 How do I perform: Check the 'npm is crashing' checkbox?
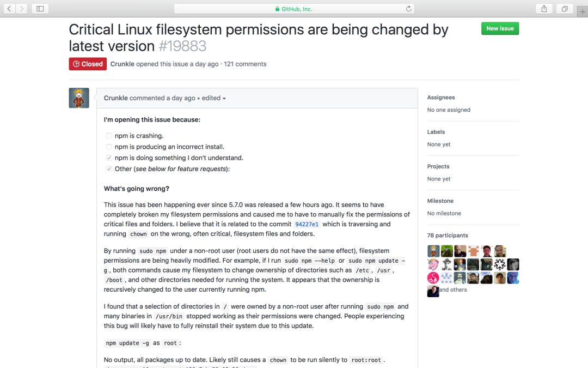click(109, 136)
